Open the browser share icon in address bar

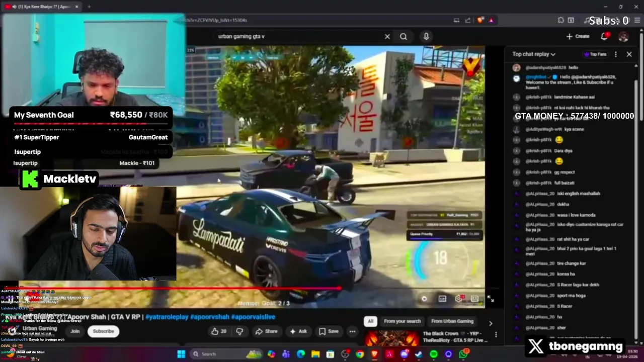pyautogui.click(x=468, y=20)
